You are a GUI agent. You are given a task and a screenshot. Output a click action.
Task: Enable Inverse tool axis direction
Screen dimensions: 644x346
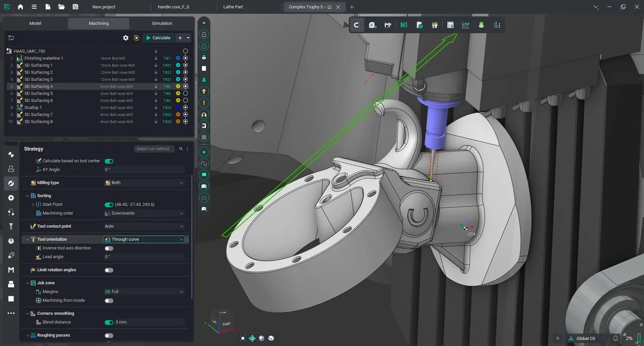[109, 248]
